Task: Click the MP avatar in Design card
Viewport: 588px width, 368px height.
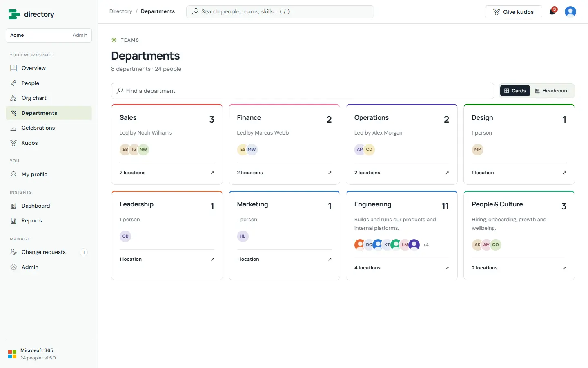Action: 477,150
